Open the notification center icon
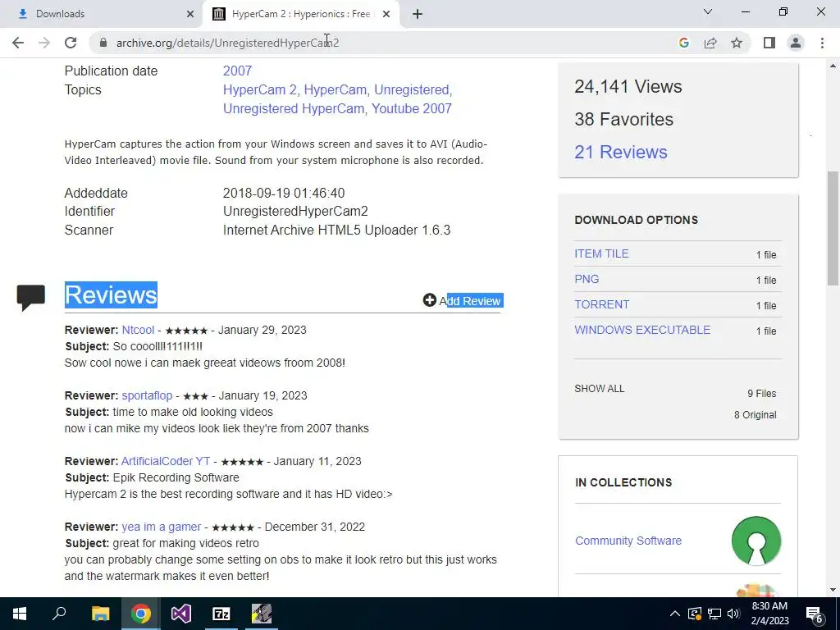This screenshot has width=840, height=630. coord(814,614)
